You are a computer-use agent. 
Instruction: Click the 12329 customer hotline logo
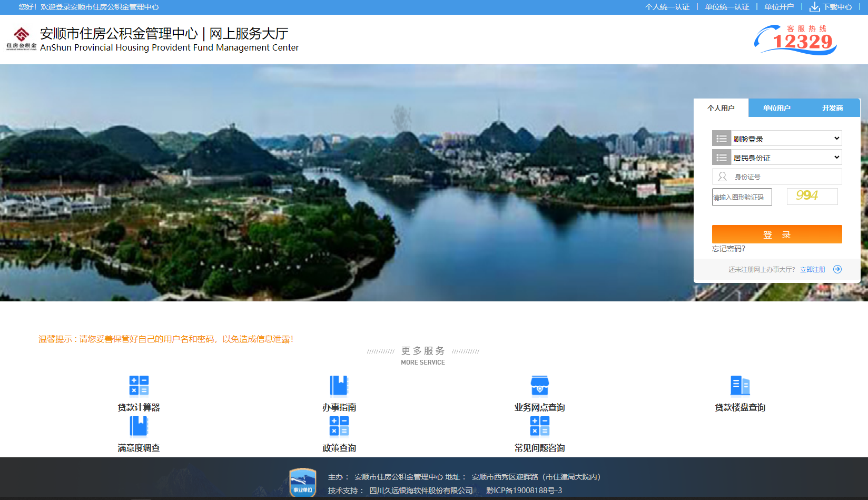[795, 38]
